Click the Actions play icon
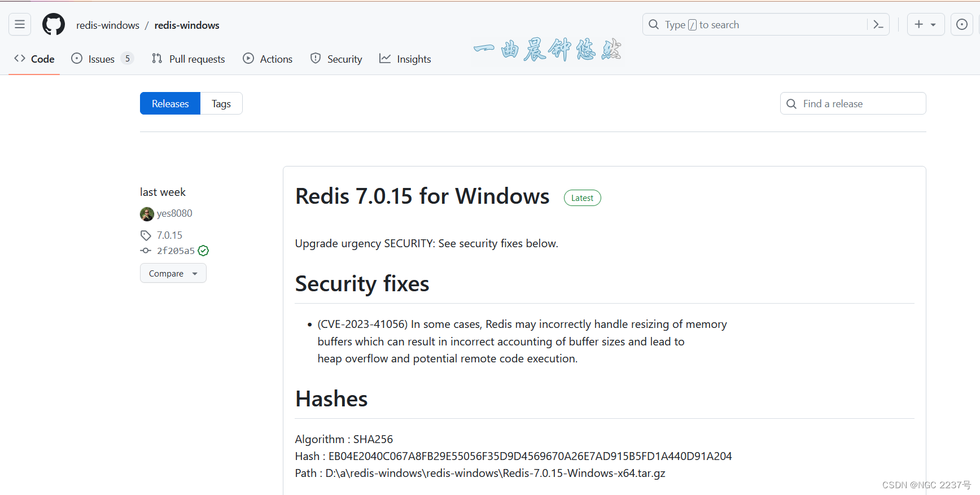Image resolution: width=980 pixels, height=495 pixels. (248, 58)
